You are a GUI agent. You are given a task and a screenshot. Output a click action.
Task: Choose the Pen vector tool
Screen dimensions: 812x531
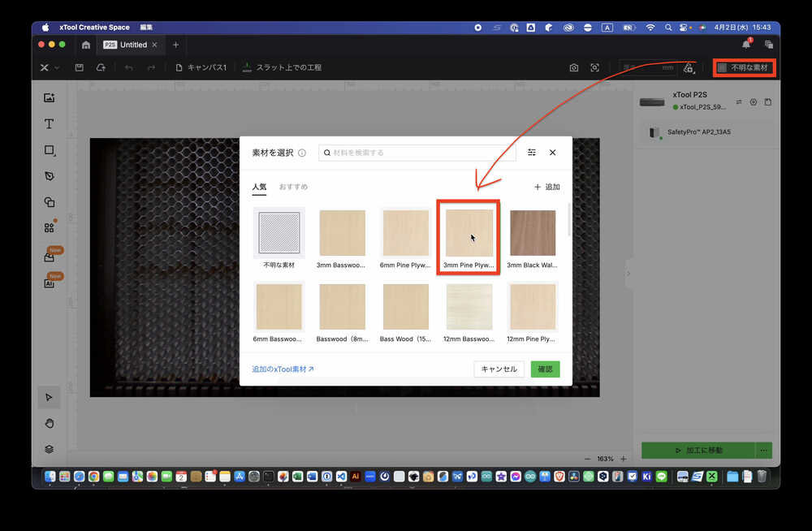pos(49,176)
